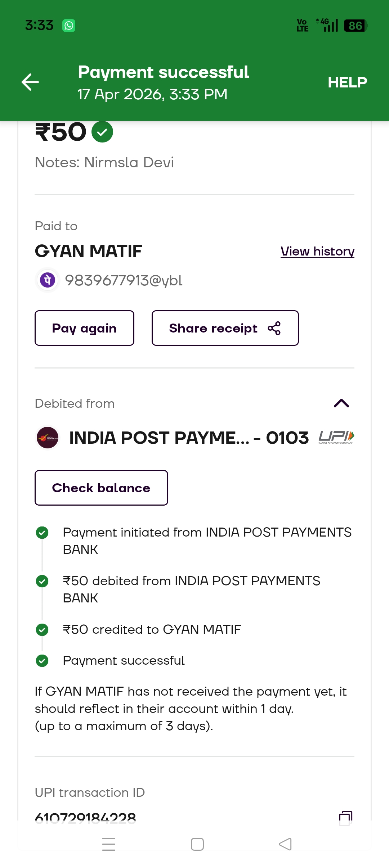Tap the INDIA POST PAYME... - 0103 account
This screenshot has width=389, height=868.
(x=189, y=438)
